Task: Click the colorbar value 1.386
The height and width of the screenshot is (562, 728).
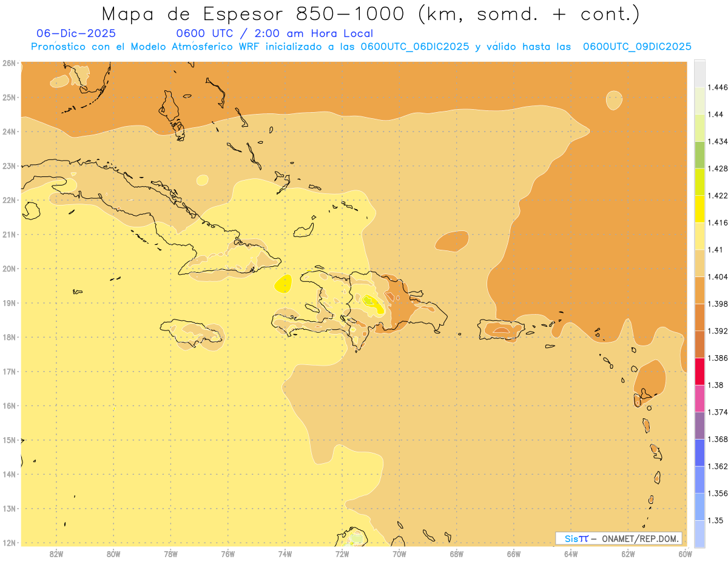Action: [x=718, y=358]
